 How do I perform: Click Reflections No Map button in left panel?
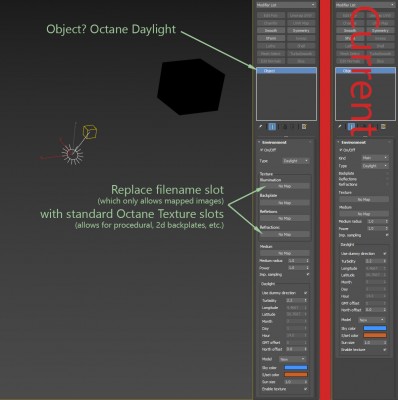tap(285, 218)
